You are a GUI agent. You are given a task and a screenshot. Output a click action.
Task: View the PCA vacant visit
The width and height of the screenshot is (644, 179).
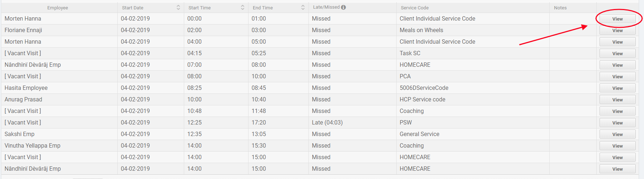(x=617, y=77)
